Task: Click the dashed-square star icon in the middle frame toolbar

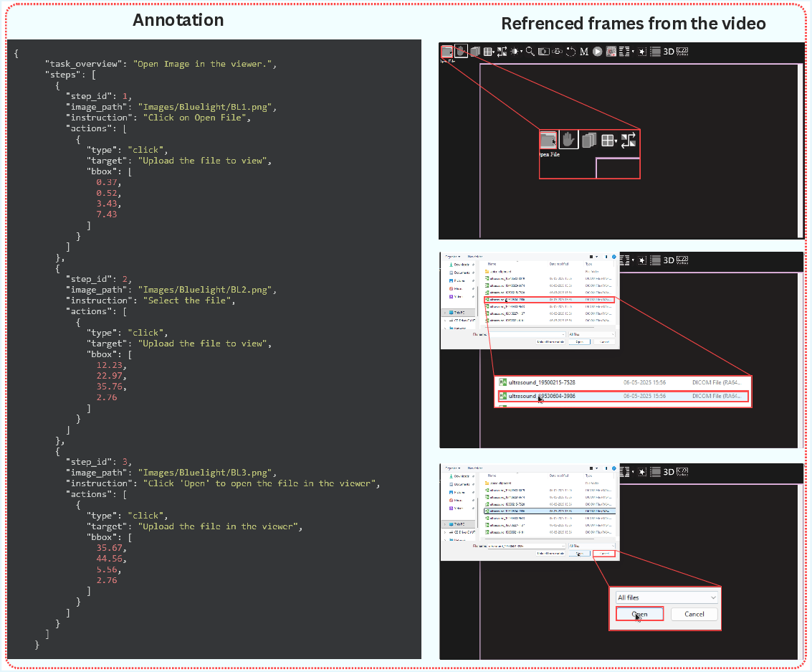Action: pos(642,260)
